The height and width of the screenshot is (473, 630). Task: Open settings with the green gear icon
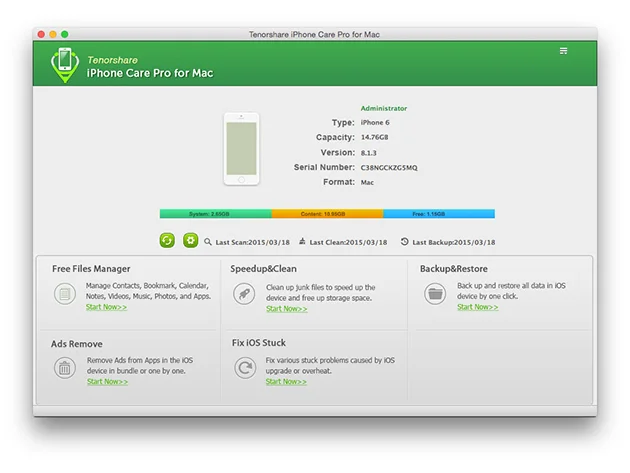[190, 241]
